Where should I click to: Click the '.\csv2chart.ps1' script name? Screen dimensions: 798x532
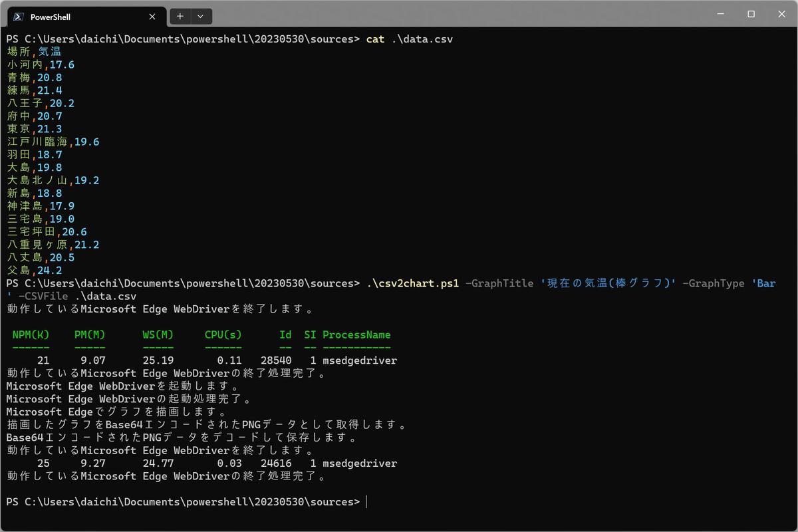pyautogui.click(x=412, y=283)
